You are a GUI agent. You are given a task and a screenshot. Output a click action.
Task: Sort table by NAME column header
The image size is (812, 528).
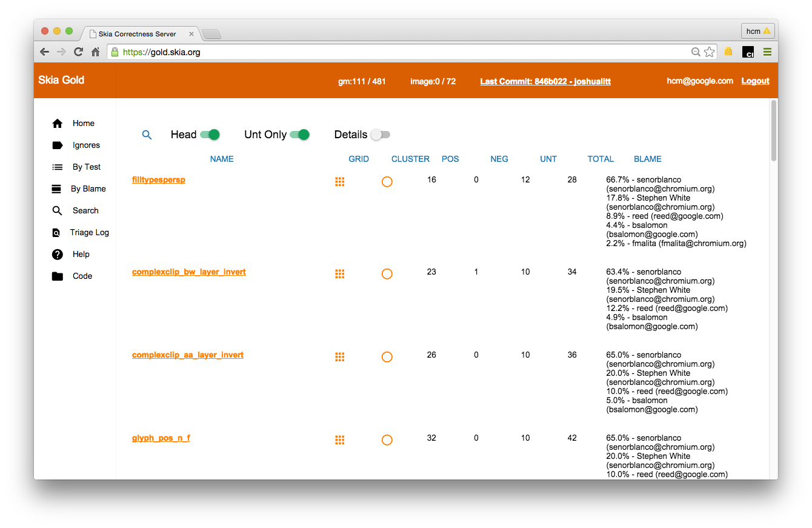[x=222, y=159]
